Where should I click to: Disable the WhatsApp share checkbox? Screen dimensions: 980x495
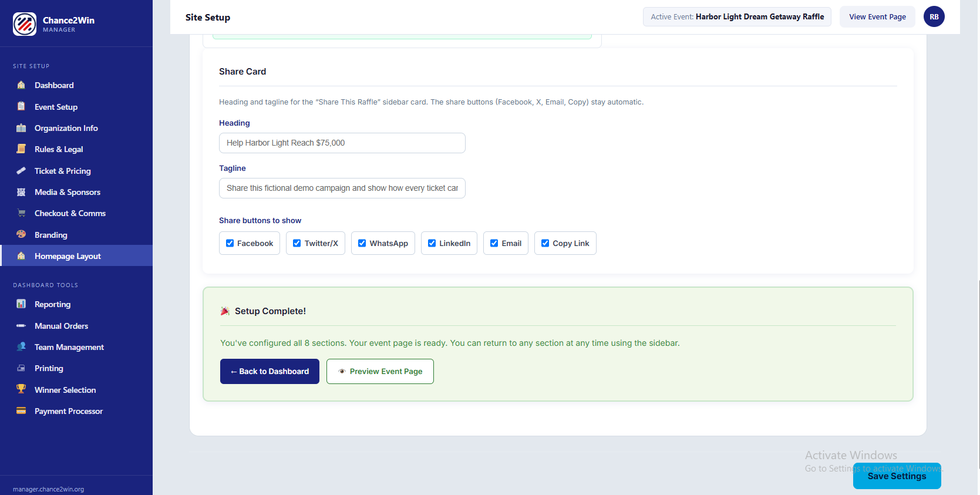(362, 243)
